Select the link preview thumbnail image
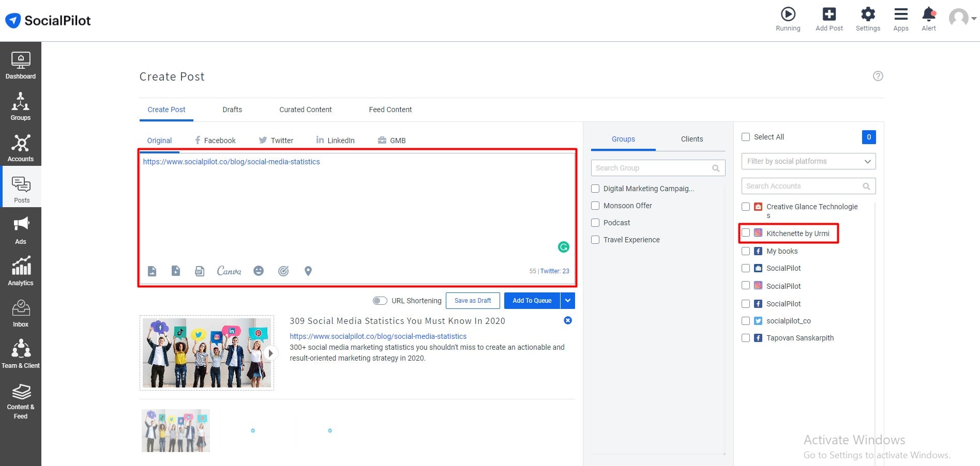The width and height of the screenshot is (980, 466). [207, 353]
